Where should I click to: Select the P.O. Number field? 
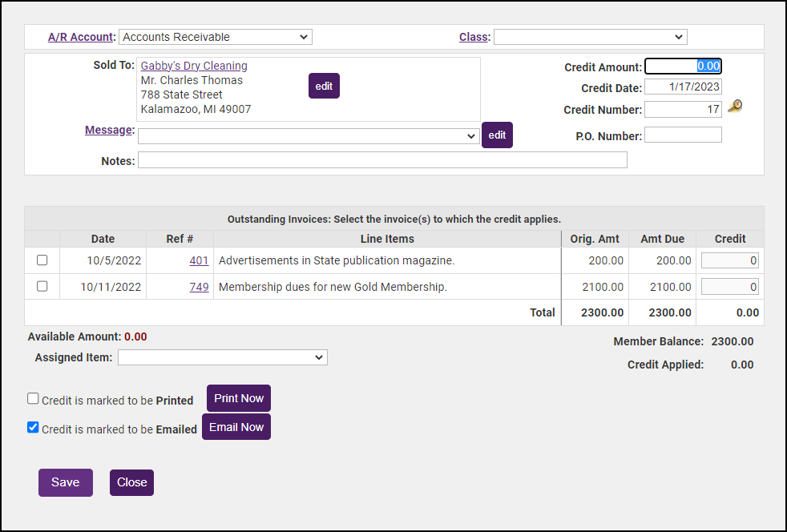click(x=683, y=135)
